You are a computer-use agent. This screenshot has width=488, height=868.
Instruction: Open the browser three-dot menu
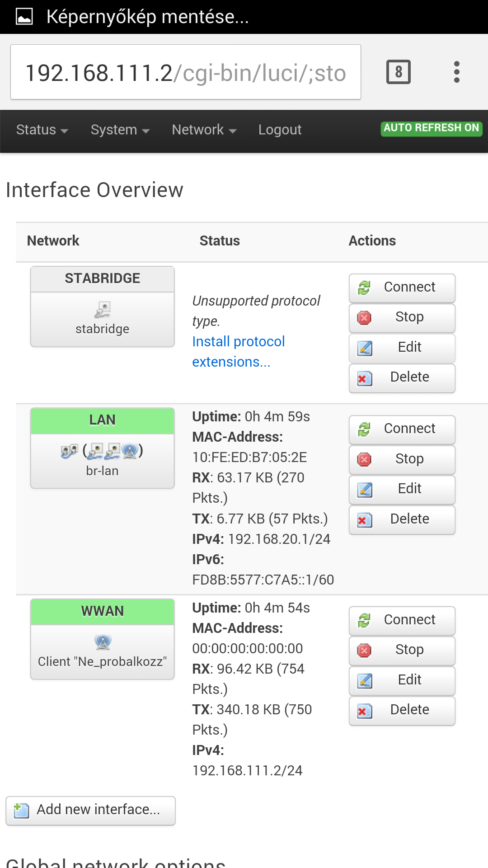456,72
